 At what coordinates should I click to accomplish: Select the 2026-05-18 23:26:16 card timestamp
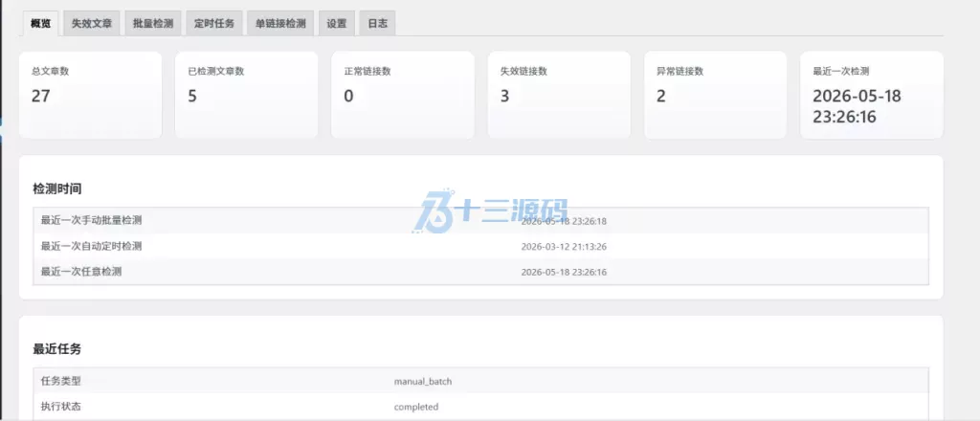[857, 107]
